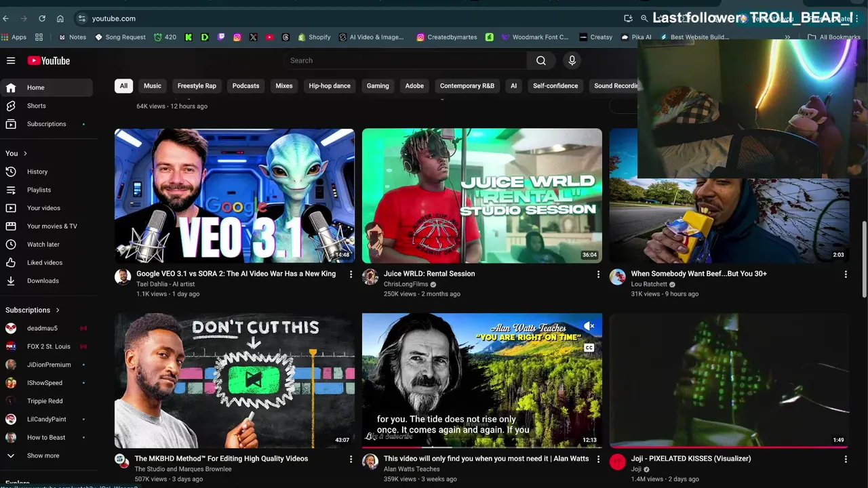Select the Contemporary R&B filter chip
Screen dimensions: 868x488
coord(467,86)
